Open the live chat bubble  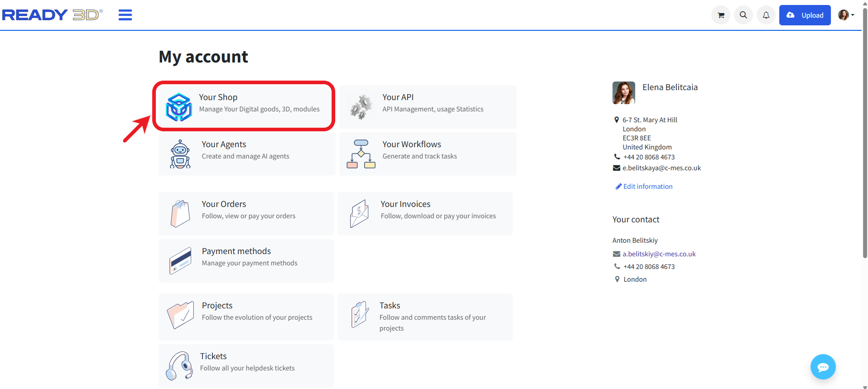823,367
